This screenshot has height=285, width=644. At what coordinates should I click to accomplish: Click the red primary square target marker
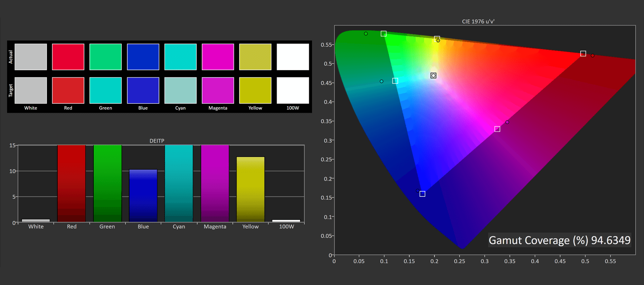583,53
